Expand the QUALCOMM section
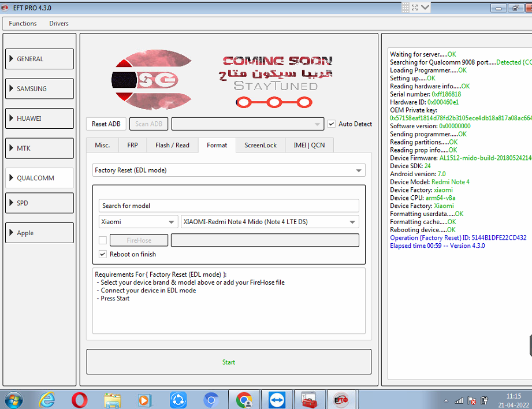The height and width of the screenshot is (409, 532). point(39,178)
